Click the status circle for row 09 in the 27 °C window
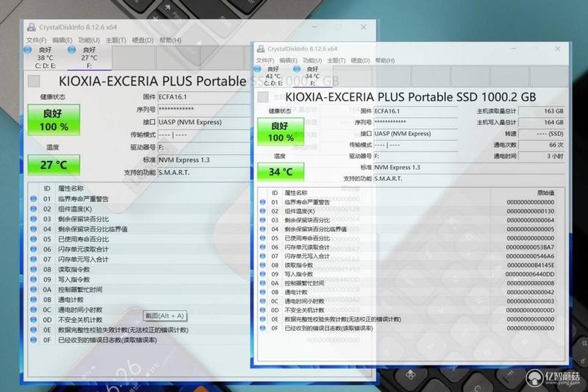Image resolution: width=588 pixels, height=392 pixels. pos(34,279)
